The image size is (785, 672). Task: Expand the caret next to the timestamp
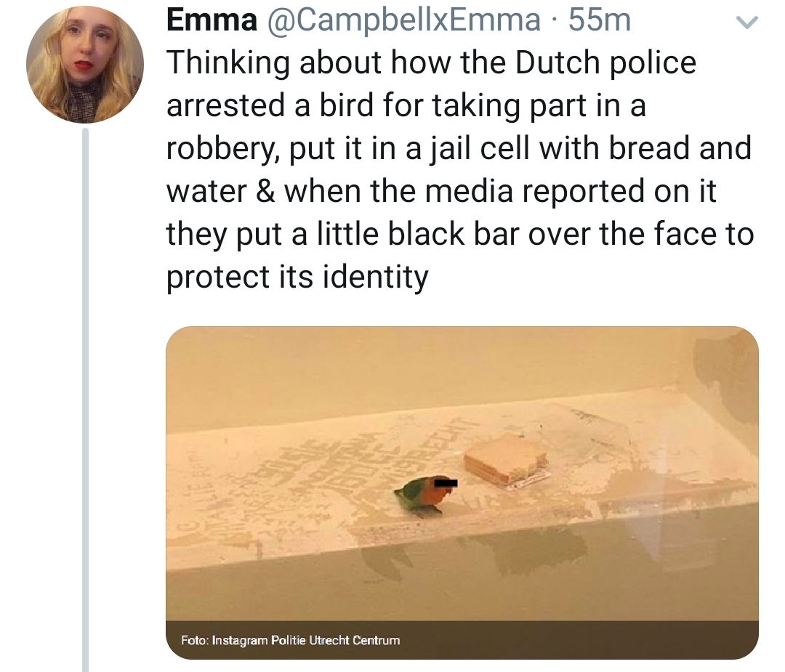[747, 23]
